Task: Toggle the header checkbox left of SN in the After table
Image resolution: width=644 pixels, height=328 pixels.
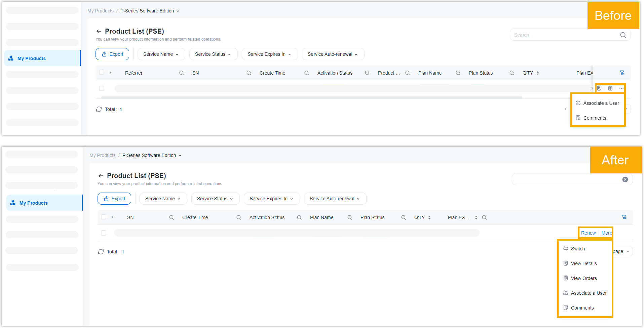Action: (104, 217)
